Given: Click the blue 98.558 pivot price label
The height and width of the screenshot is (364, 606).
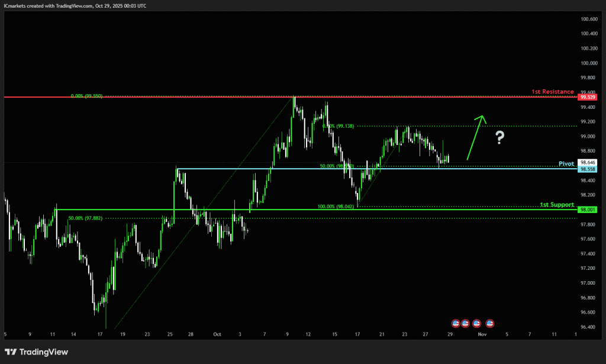Looking at the screenshot, I should point(588,169).
